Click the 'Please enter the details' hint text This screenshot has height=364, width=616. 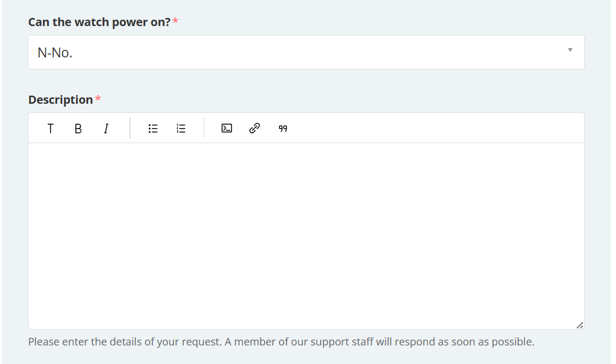click(281, 342)
